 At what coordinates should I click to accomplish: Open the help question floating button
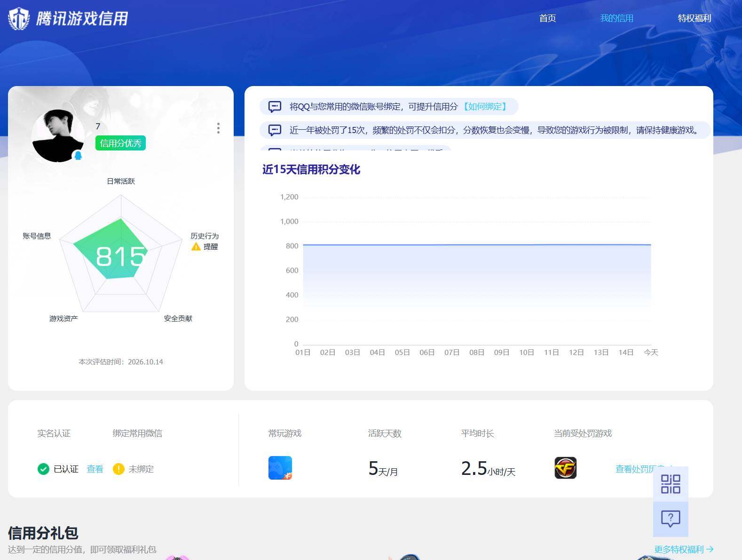coord(671,519)
